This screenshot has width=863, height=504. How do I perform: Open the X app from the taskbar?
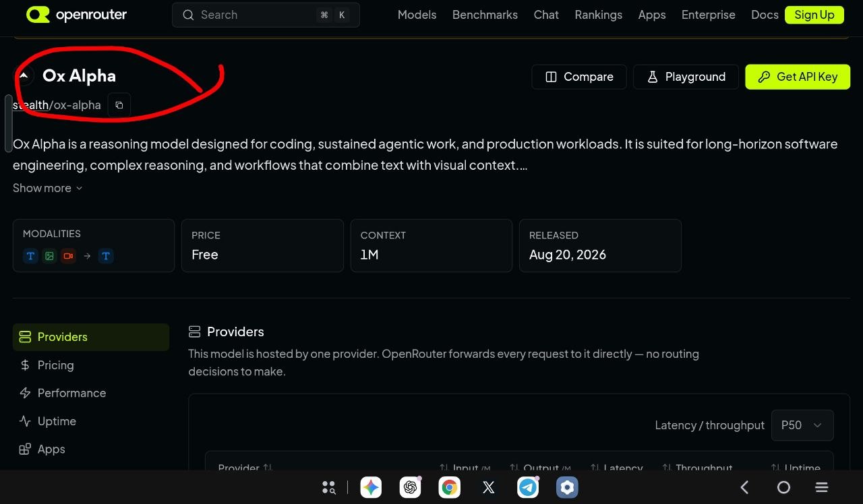click(x=489, y=487)
